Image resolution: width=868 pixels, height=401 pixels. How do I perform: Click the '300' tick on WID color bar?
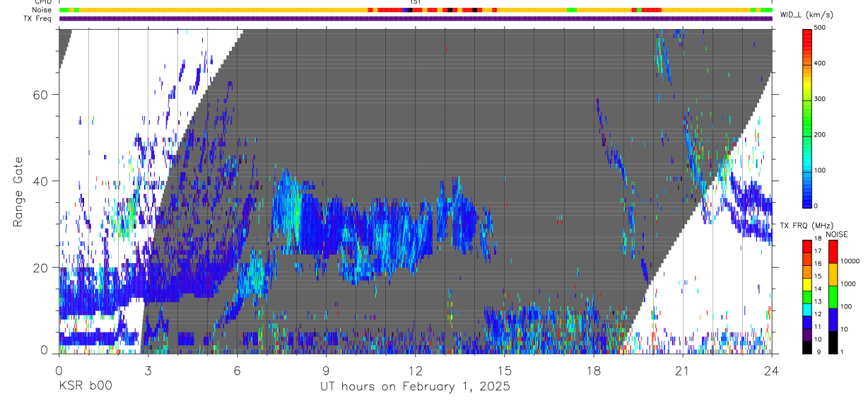821,99
